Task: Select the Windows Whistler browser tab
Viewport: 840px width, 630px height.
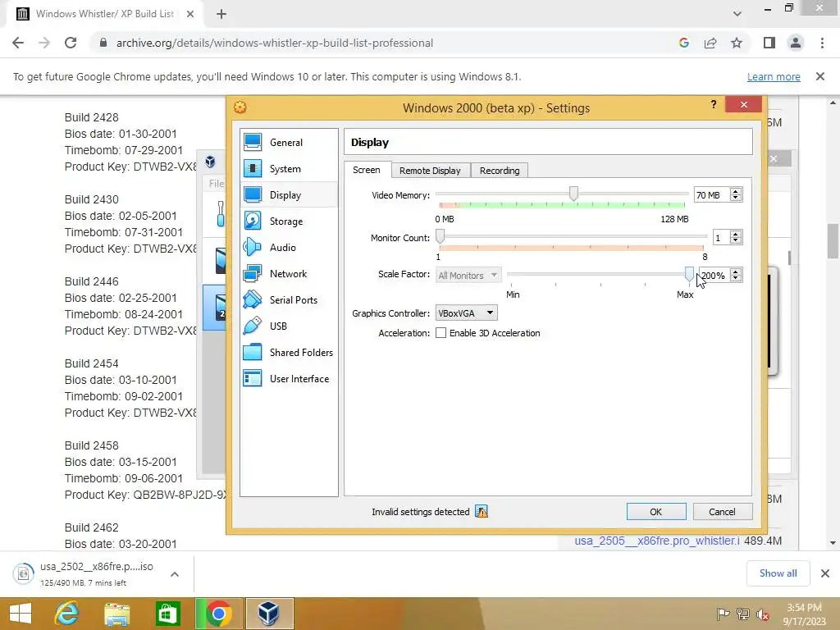Action: click(x=104, y=14)
